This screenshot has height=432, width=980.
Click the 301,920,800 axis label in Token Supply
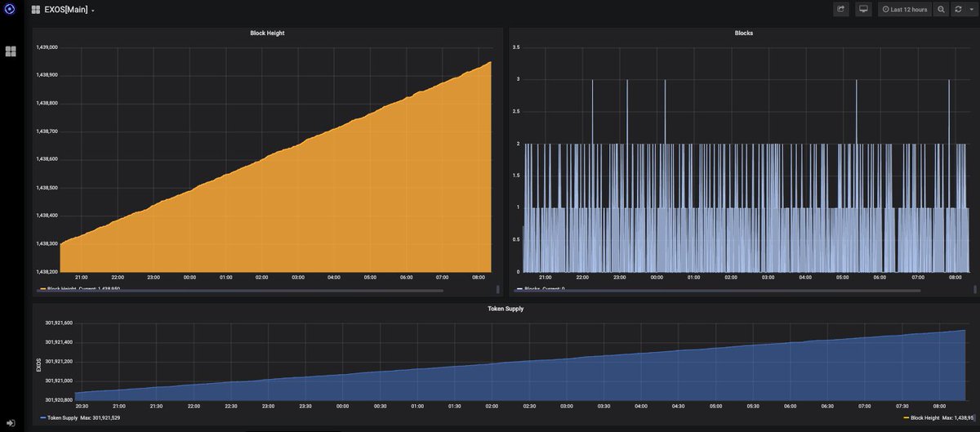tap(59, 399)
